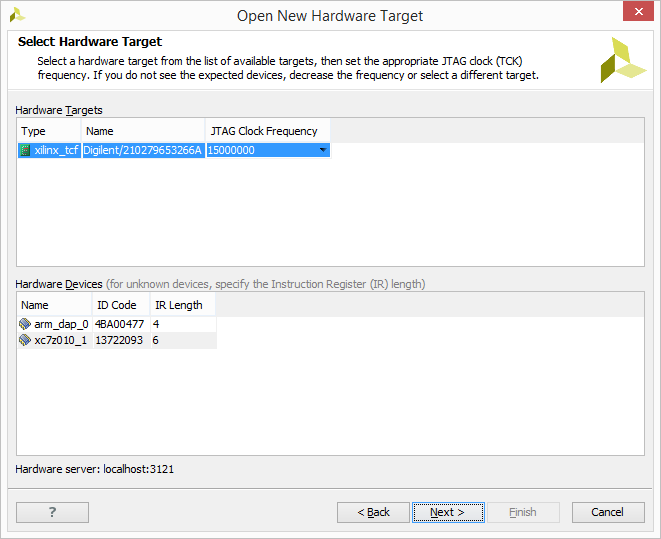The width and height of the screenshot is (661, 539).
Task: Click IR length value 6
Action: coord(156,340)
